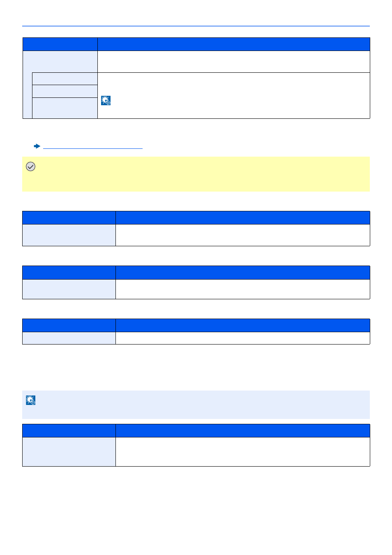
Task: Click the bottom nested sub-row cell in first table
Action: tap(65, 108)
